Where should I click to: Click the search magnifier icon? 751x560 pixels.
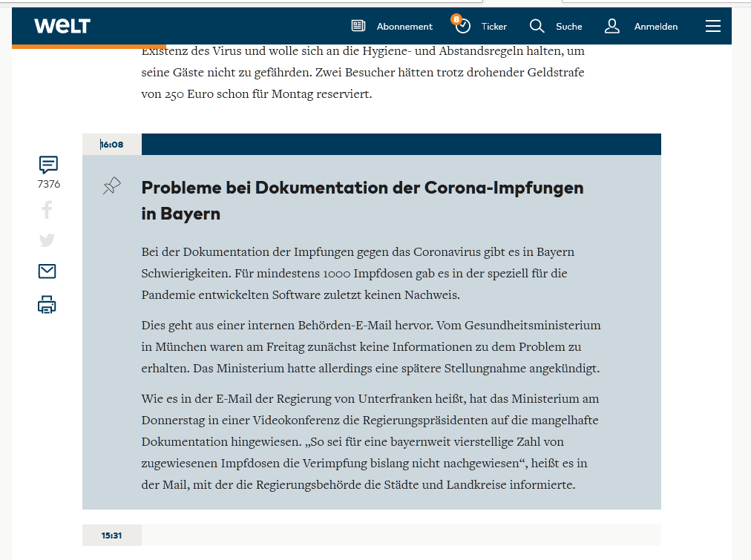tap(537, 26)
